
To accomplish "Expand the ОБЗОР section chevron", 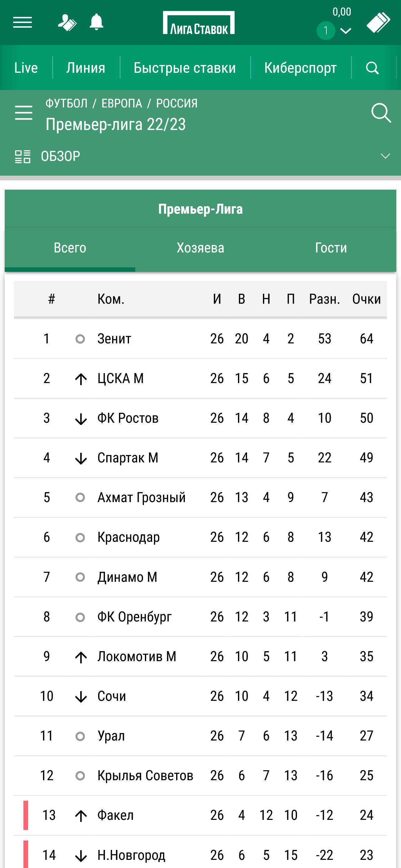I will click(385, 156).
